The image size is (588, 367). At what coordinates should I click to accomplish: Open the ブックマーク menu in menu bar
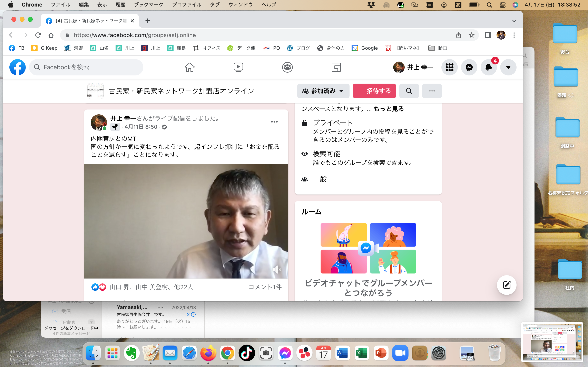(x=149, y=5)
